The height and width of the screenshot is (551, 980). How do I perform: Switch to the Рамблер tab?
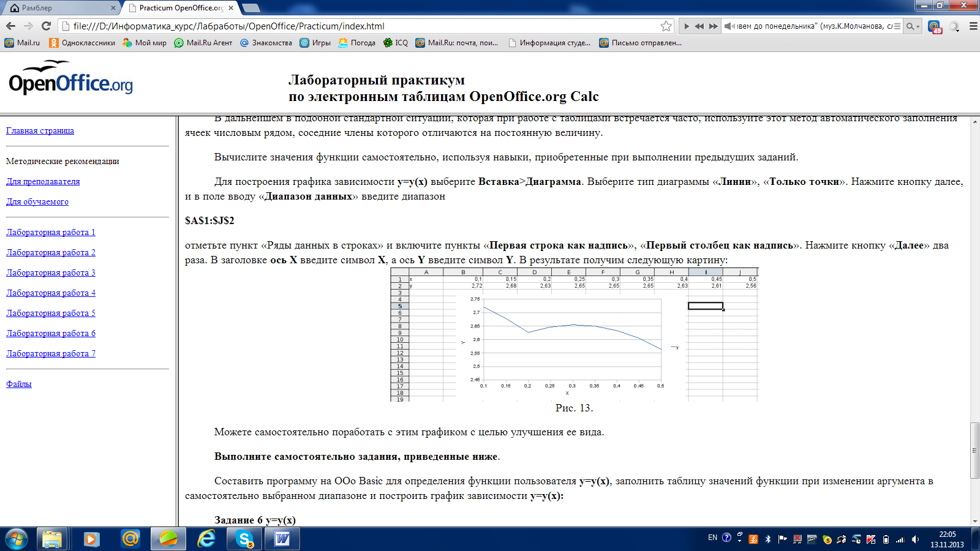(x=61, y=8)
